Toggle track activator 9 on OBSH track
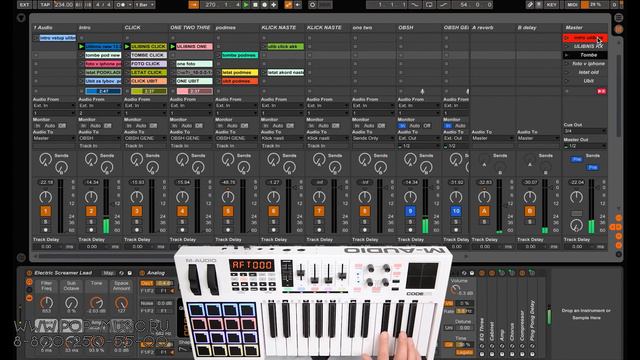The height and width of the screenshot is (360, 640). pyautogui.click(x=410, y=211)
